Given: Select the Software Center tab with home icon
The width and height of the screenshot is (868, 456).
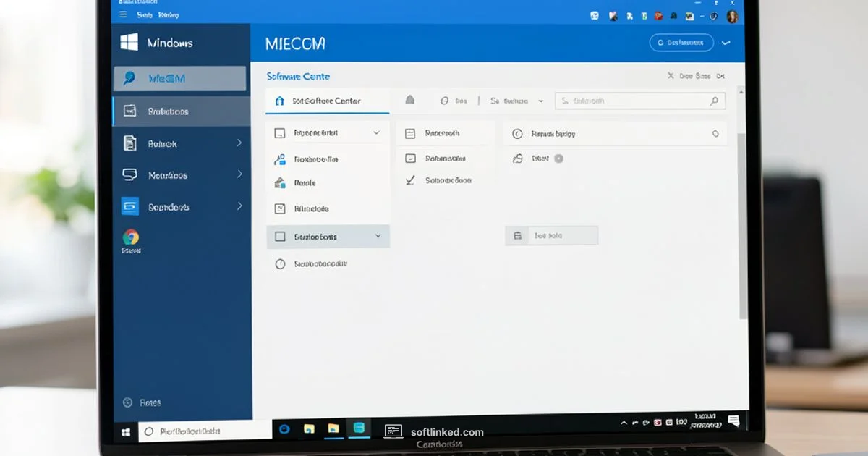Looking at the screenshot, I should click(x=327, y=101).
